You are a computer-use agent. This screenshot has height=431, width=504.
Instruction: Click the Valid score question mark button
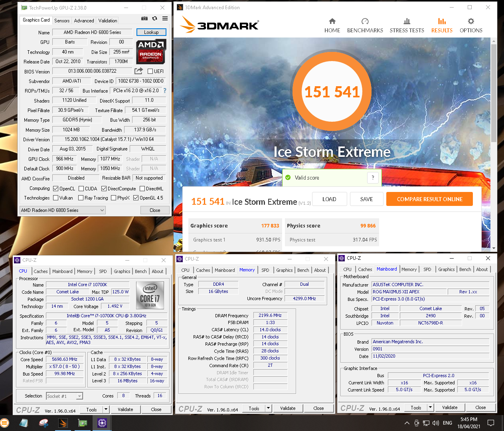click(373, 178)
